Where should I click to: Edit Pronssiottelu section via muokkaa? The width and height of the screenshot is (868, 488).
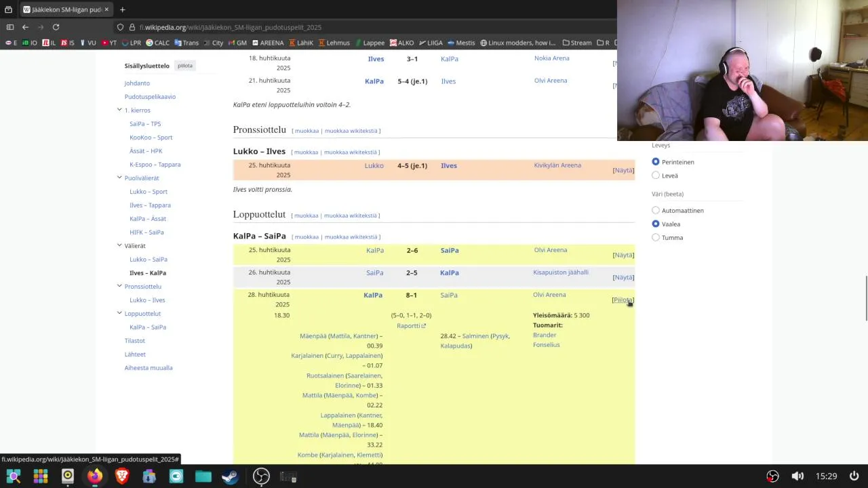click(x=307, y=131)
